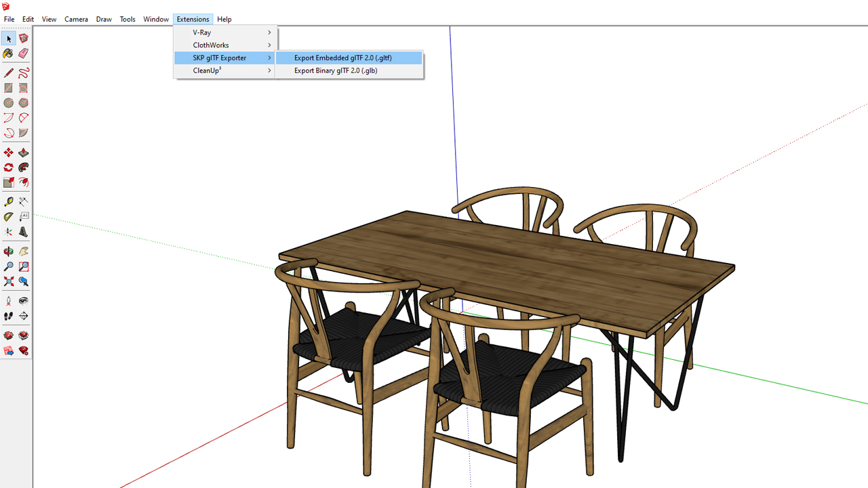Select the Polygon tool
The width and height of the screenshot is (868, 488).
(x=24, y=103)
